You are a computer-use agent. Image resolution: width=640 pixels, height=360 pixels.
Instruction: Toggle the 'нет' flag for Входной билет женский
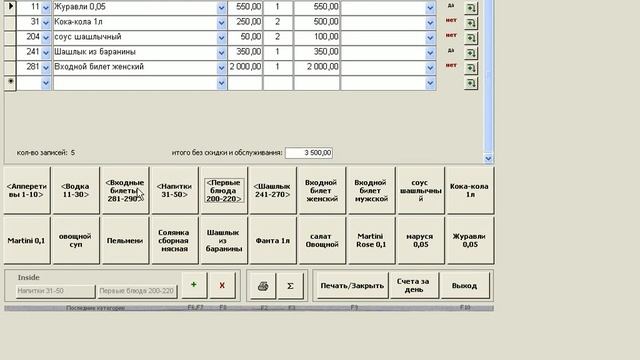(x=451, y=65)
